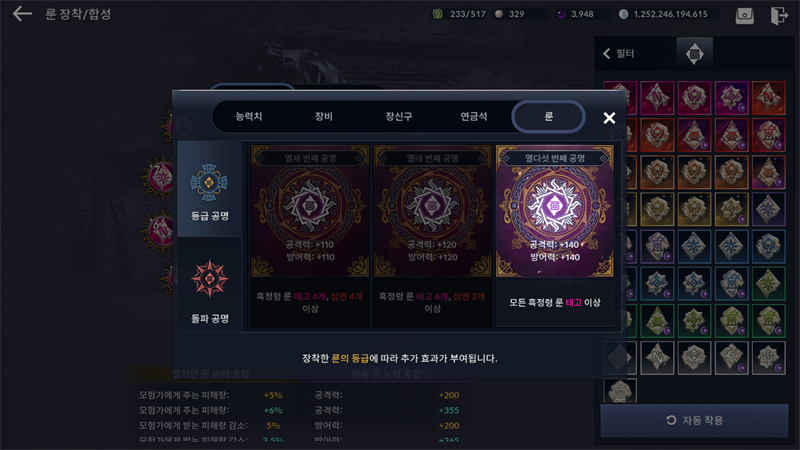Select the 열다섯 번째 공명 card
The height and width of the screenshot is (450, 800).
pyautogui.click(x=555, y=236)
